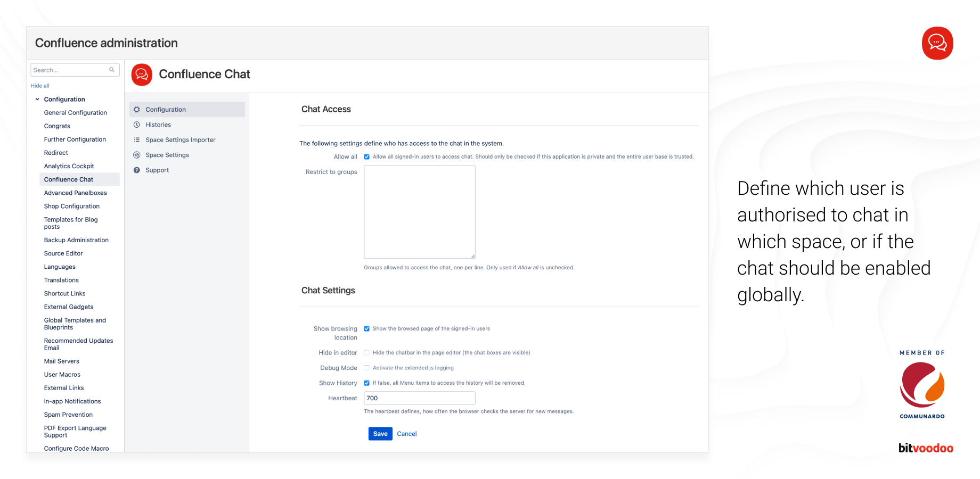980x479 pixels.
Task: Open Further Configuration in sidebar
Action: click(x=75, y=139)
